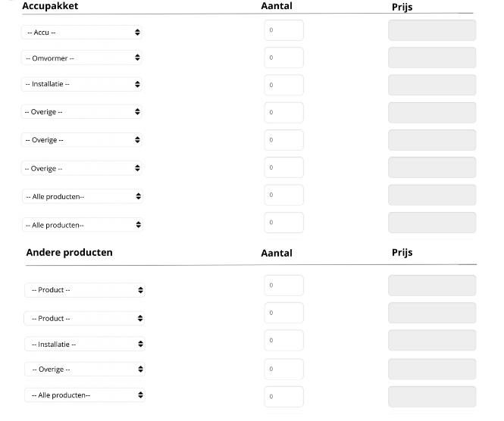
Task: Open the second Product dropdown under Andere producten
Action: 84,318
